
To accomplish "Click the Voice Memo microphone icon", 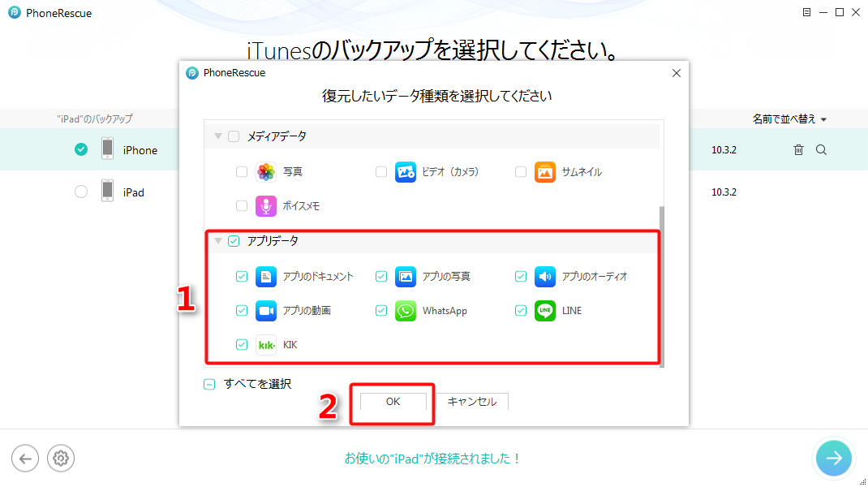I will point(266,206).
